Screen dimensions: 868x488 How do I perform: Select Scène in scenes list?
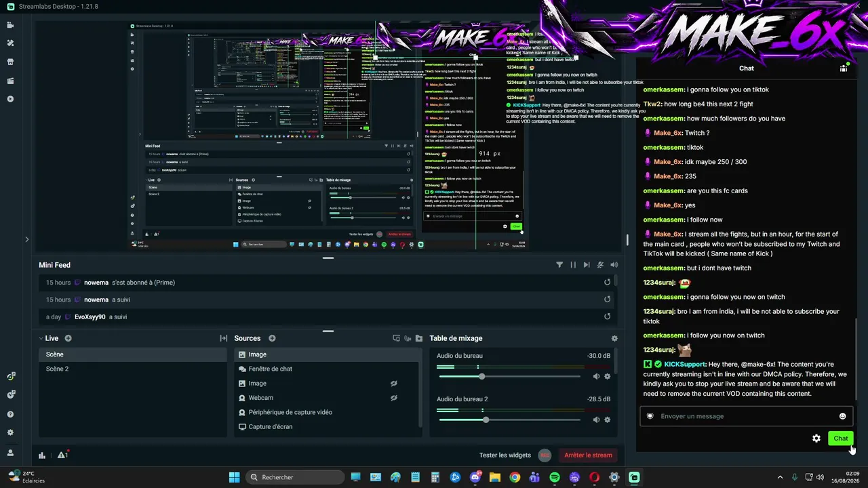click(x=133, y=354)
